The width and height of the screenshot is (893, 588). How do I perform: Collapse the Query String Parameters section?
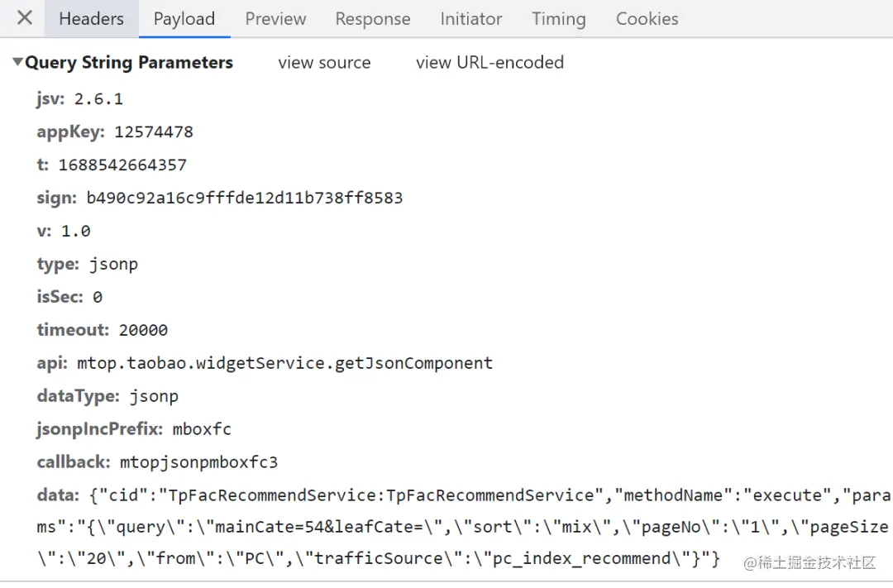(x=17, y=61)
